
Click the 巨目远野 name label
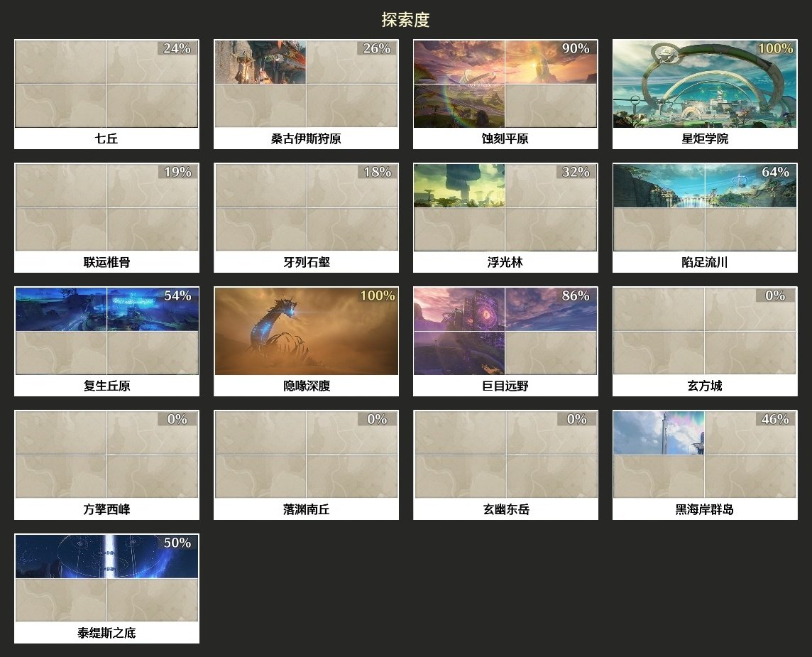coord(505,386)
